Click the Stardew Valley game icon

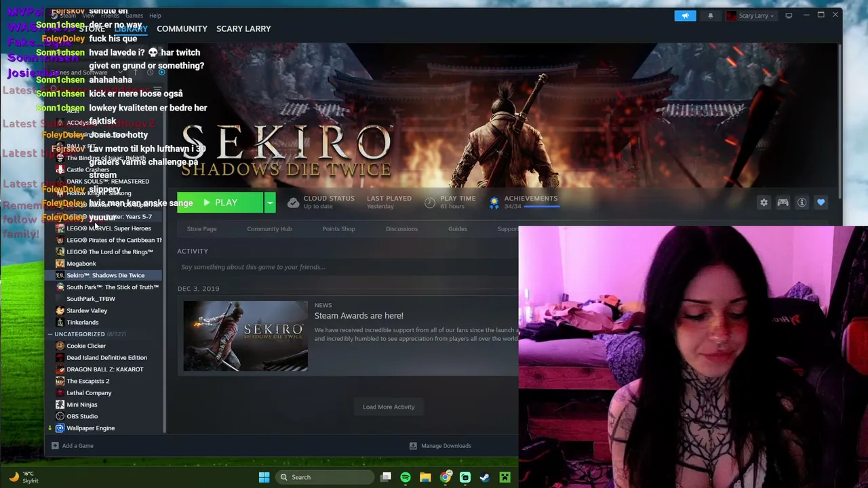coord(60,310)
